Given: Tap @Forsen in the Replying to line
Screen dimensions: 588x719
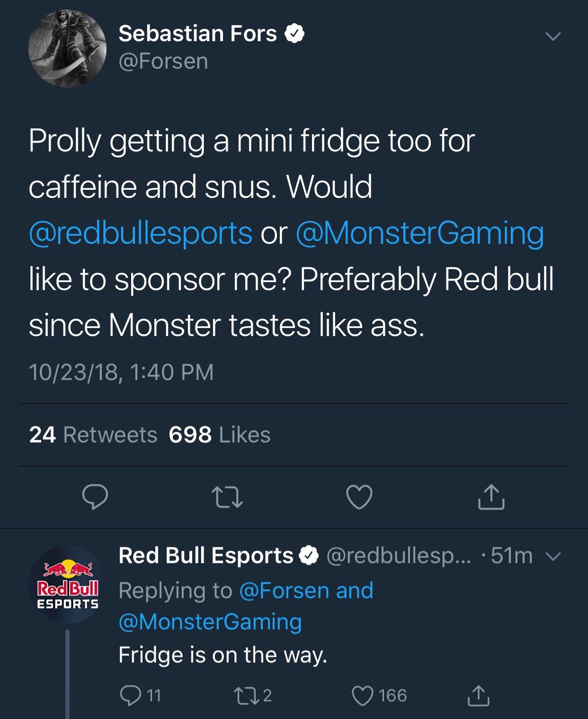Looking at the screenshot, I should click(284, 590).
